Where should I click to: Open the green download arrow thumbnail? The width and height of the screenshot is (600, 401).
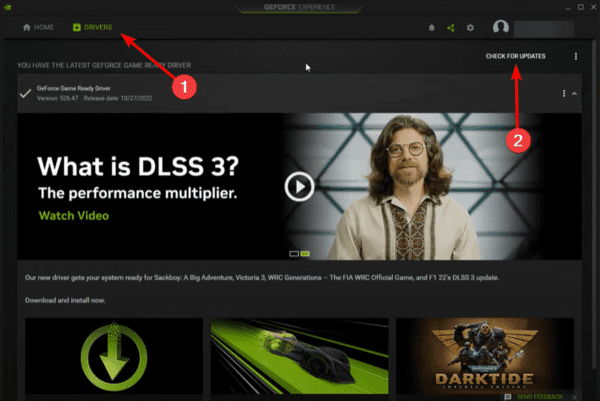pos(114,356)
